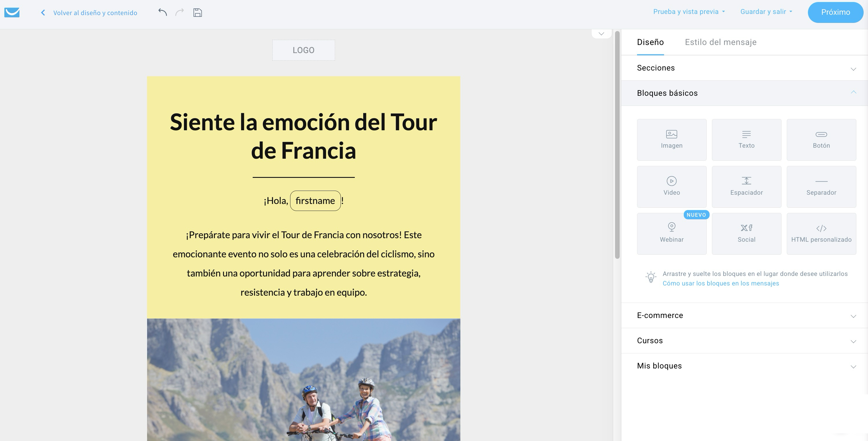Select the HTML personalizado block icon

click(821, 233)
